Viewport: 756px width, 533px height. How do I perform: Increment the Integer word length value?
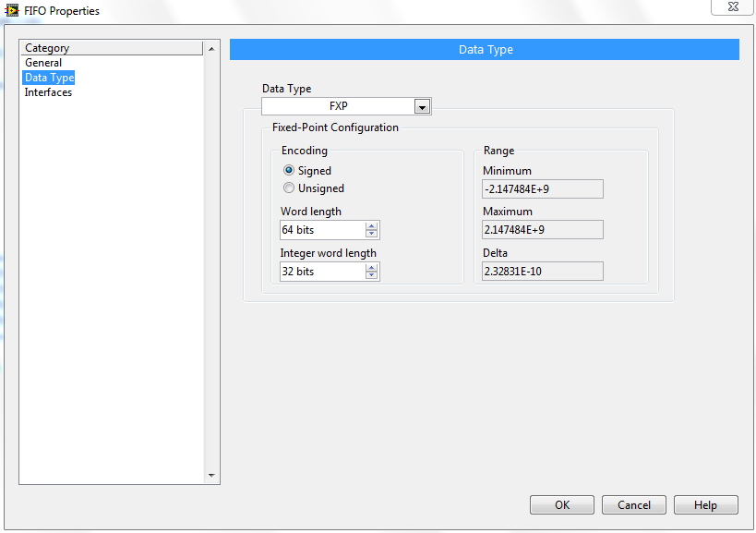(x=371, y=268)
